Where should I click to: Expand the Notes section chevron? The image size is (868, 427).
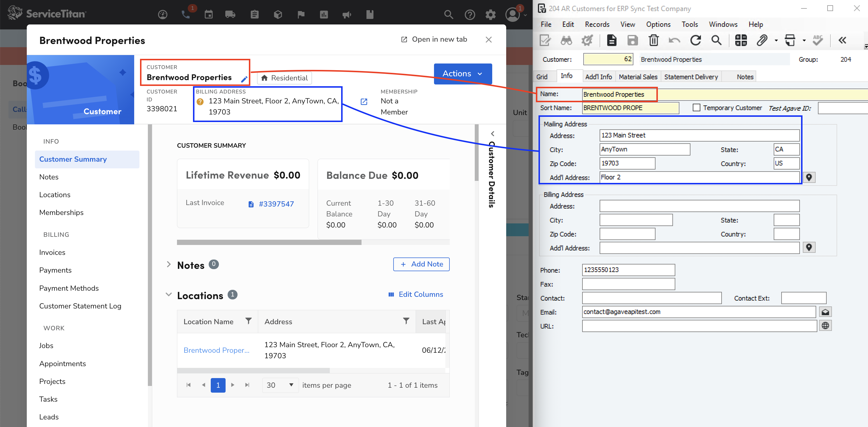coord(169,264)
